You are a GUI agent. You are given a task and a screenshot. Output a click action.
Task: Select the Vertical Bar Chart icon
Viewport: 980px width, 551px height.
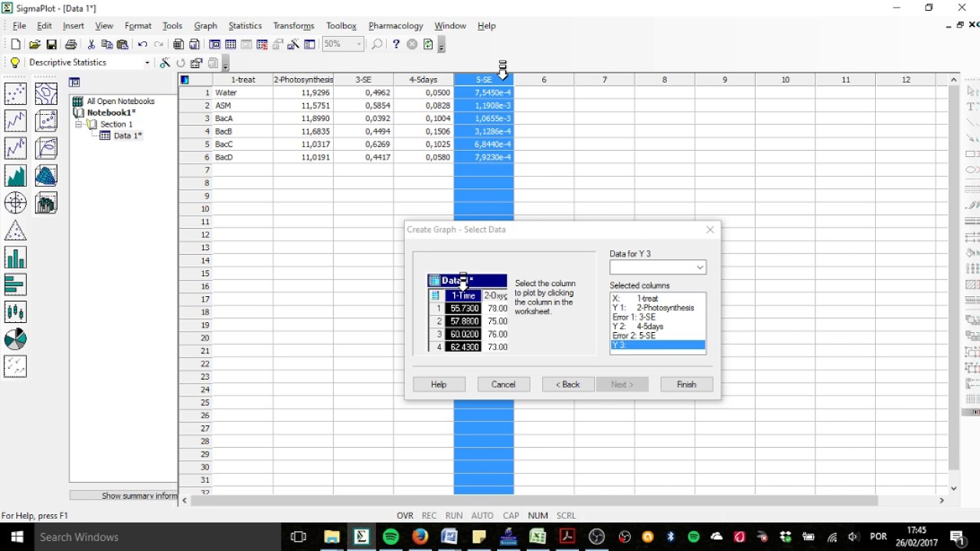(x=15, y=258)
